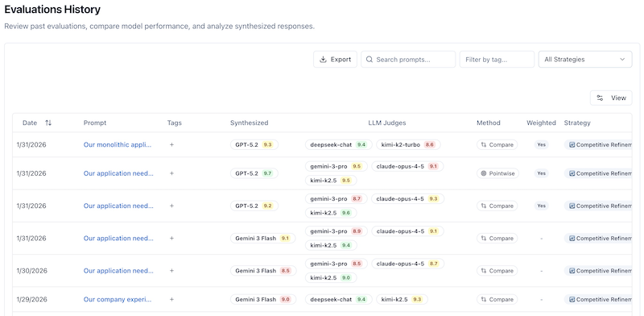Click the gemini-3-pro 8.5 judge badge
The width and height of the screenshot is (644, 316).
click(336, 264)
